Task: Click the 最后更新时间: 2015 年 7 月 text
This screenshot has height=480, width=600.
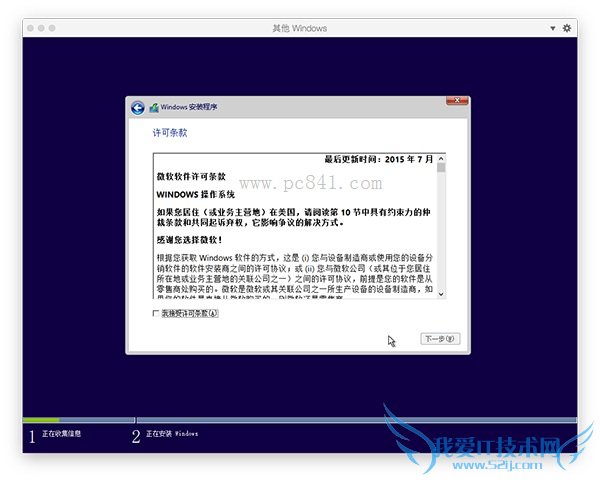Action: (x=379, y=159)
